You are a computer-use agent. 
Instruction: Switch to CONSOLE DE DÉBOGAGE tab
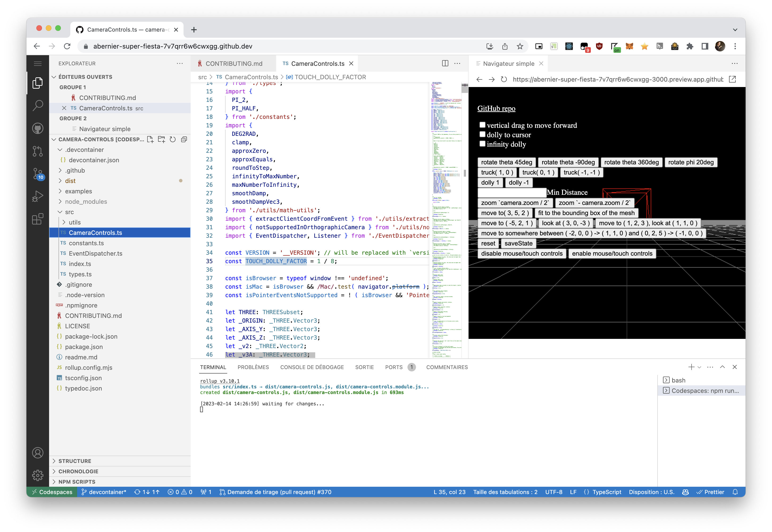pos(312,367)
